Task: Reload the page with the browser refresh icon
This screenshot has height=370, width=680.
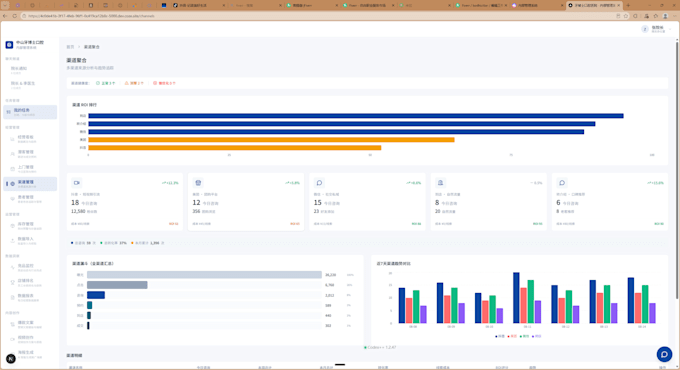Action: coord(14,16)
